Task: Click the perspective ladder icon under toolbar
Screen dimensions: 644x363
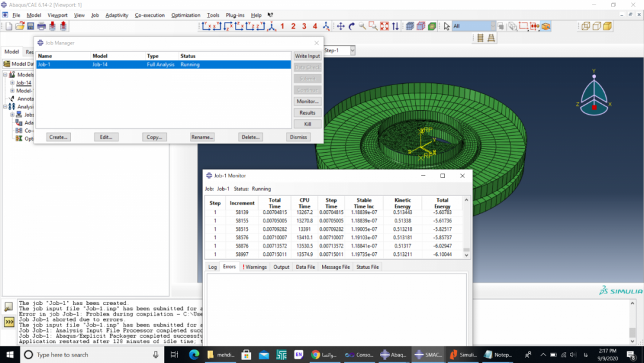Action: [x=491, y=38]
